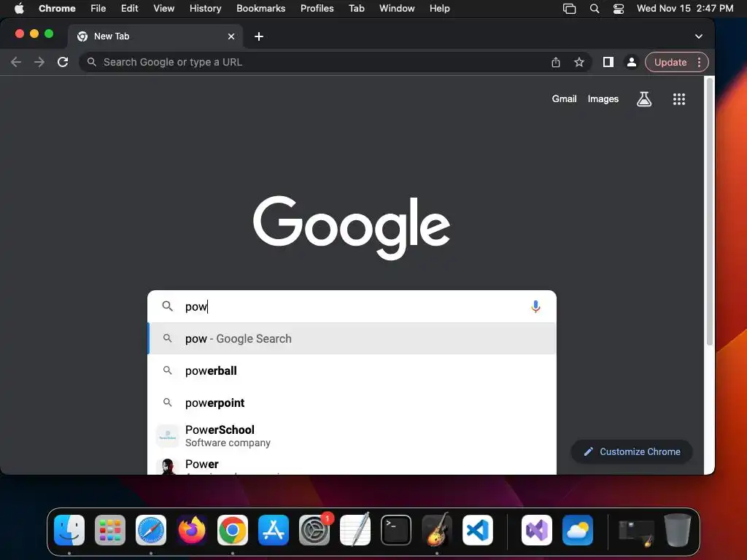747x560 pixels.
Task: Click the screen mirroring menu bar icon
Action: click(x=569, y=9)
